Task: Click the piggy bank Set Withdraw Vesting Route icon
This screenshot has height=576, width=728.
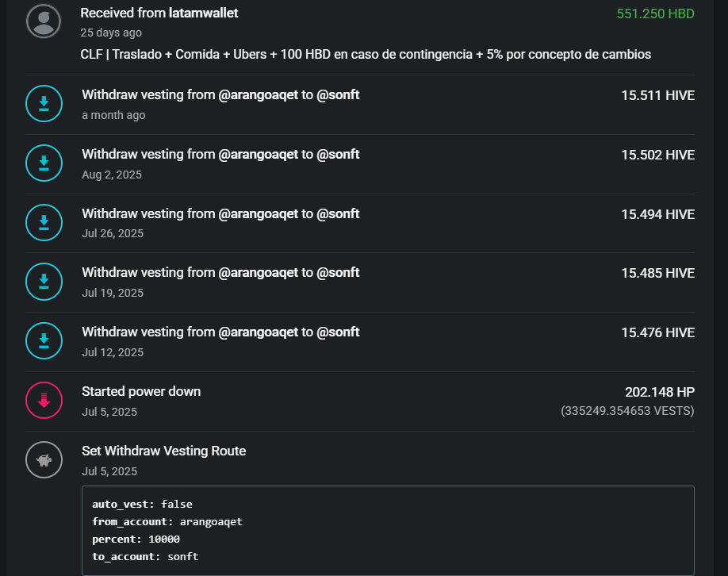Action: tap(44, 460)
